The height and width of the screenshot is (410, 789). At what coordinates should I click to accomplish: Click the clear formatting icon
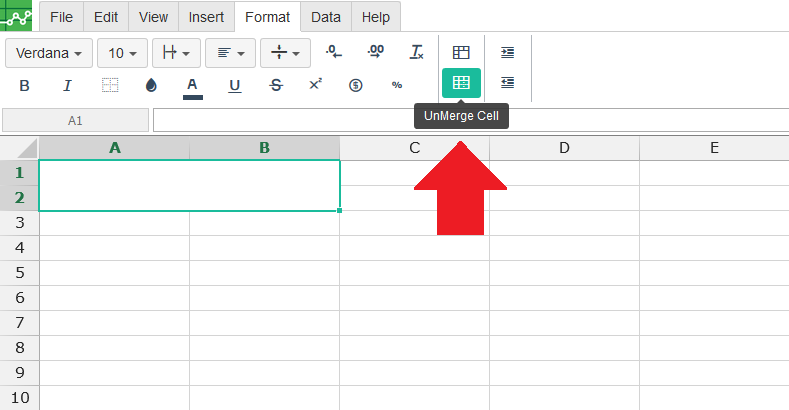point(417,52)
